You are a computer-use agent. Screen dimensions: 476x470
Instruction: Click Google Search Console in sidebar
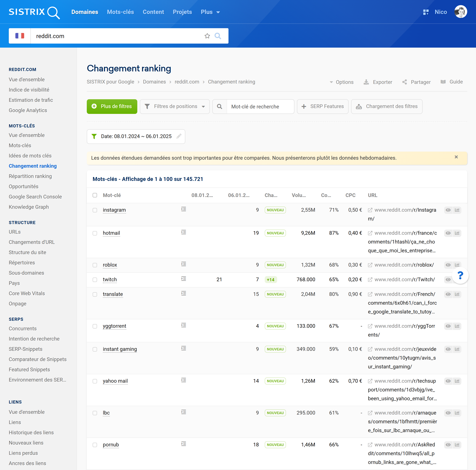35,197
